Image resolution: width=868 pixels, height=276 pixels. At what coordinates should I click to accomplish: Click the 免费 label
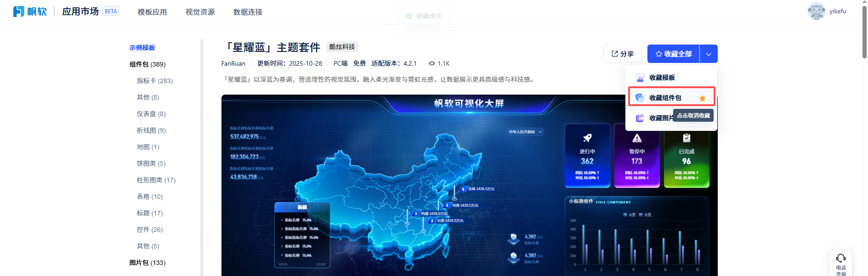pos(359,63)
